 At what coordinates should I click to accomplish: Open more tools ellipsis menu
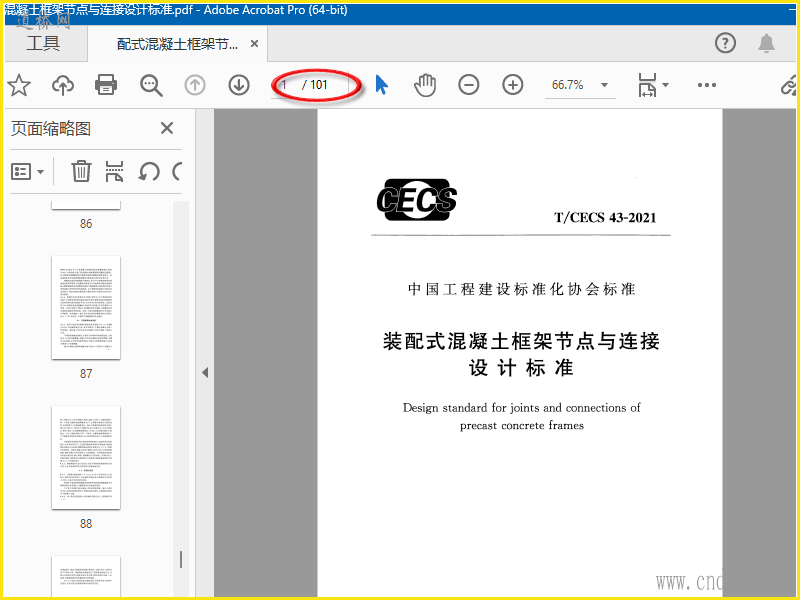point(707,85)
